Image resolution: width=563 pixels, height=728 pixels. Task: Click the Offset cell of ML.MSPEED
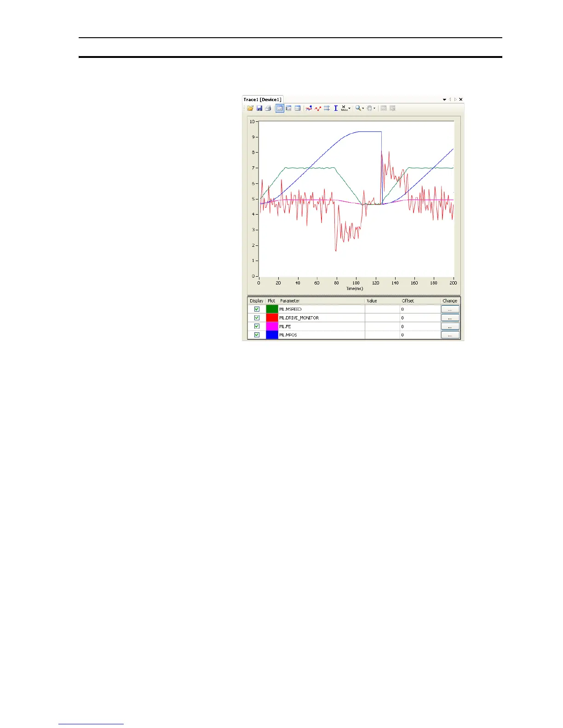[420, 309]
